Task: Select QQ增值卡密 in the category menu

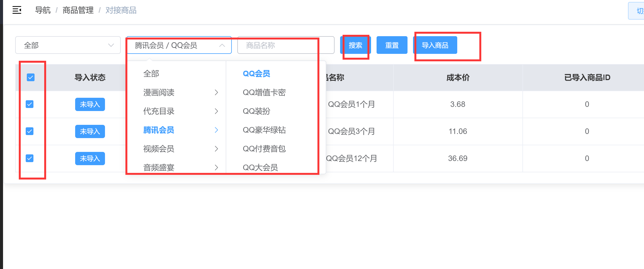Action: point(264,92)
